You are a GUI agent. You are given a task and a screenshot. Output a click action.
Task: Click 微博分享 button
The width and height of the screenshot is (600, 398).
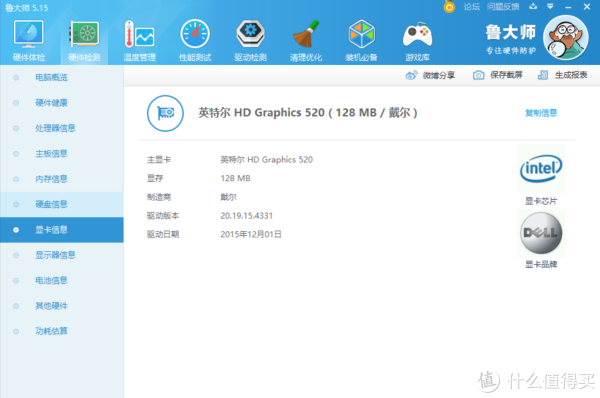click(x=430, y=75)
